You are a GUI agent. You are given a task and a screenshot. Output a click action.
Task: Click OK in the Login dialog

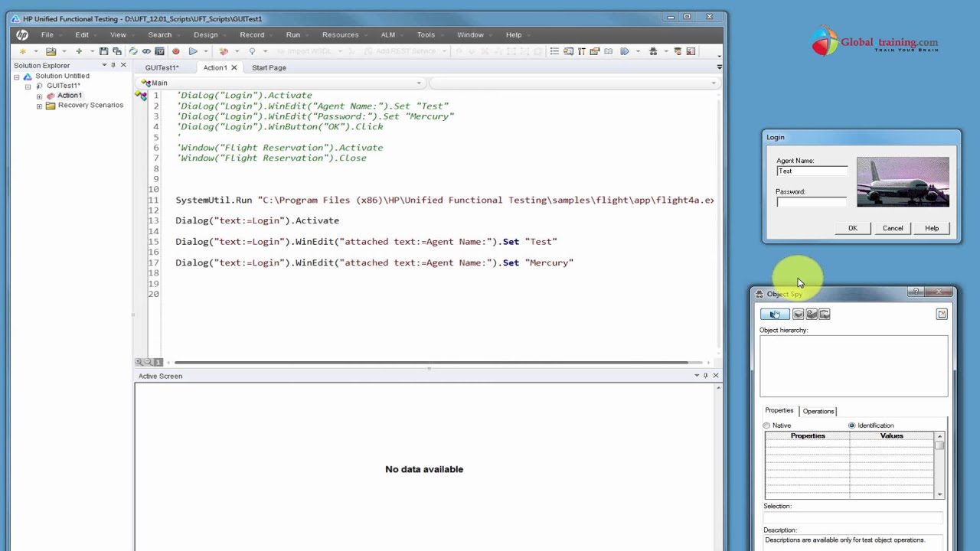852,228
